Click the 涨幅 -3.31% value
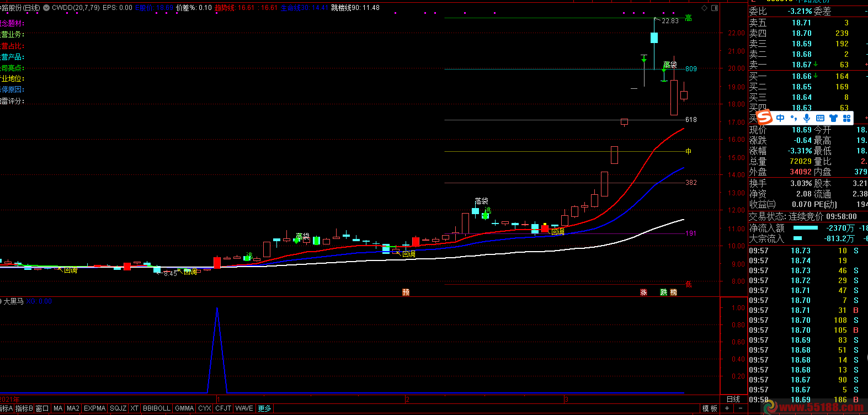 (x=800, y=151)
